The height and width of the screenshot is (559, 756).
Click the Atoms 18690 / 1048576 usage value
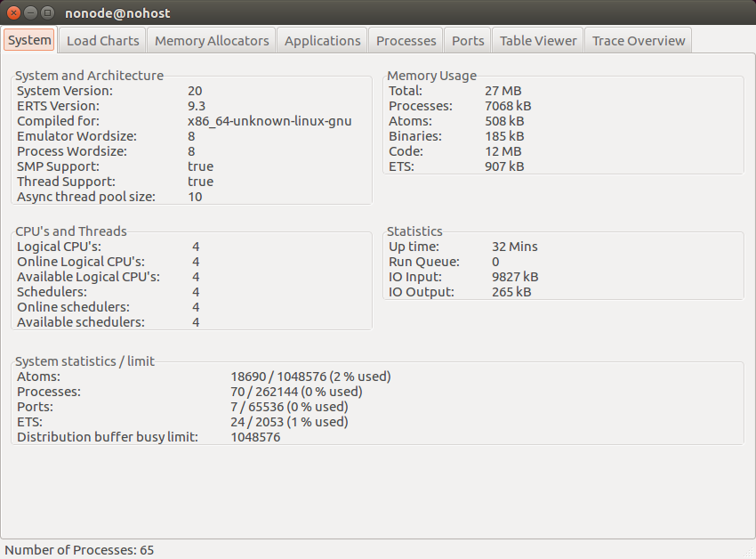(x=310, y=377)
